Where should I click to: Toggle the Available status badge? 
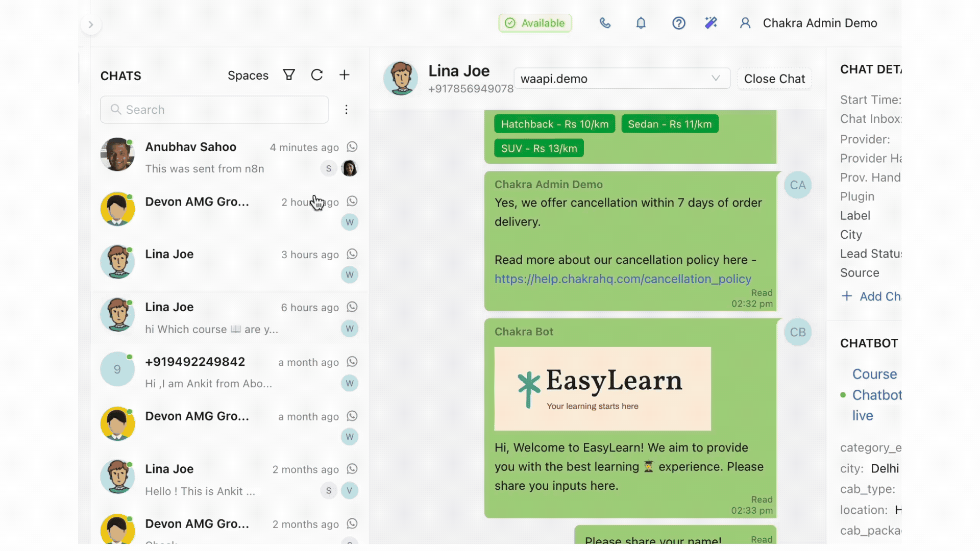click(535, 23)
